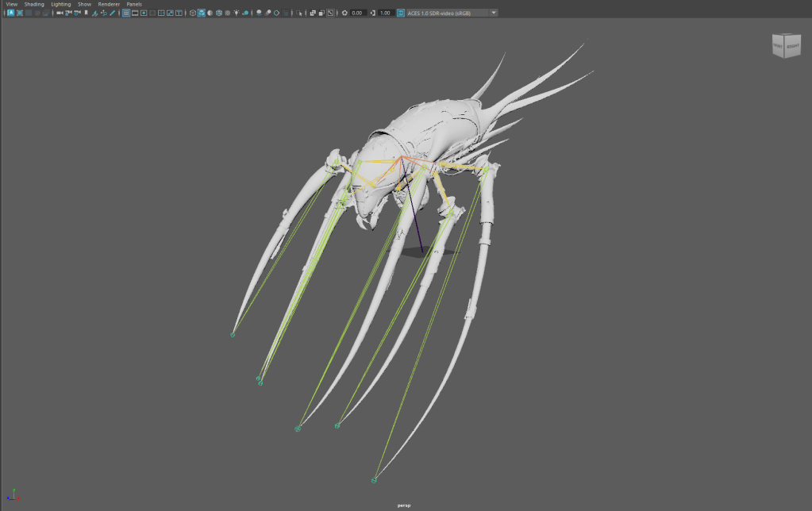The width and height of the screenshot is (812, 511).
Task: Open the Show menu
Action: click(84, 4)
